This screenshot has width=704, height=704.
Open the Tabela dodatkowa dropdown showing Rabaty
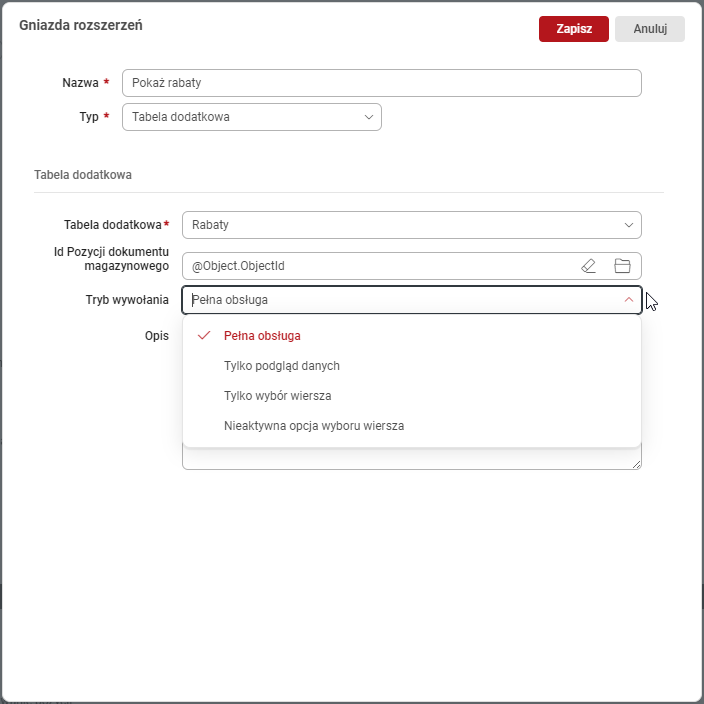411,225
